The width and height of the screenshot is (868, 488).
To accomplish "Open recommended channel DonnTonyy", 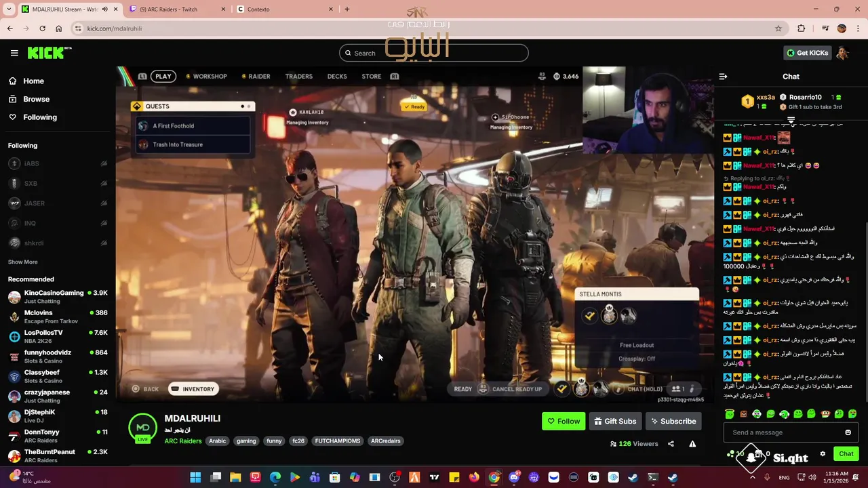I will [x=58, y=436].
